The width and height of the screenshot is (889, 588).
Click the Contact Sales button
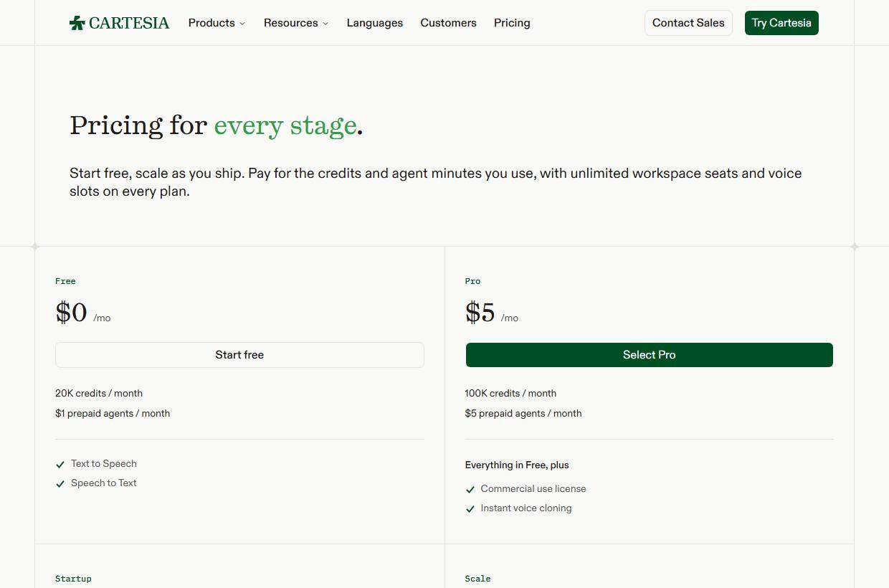688,23
